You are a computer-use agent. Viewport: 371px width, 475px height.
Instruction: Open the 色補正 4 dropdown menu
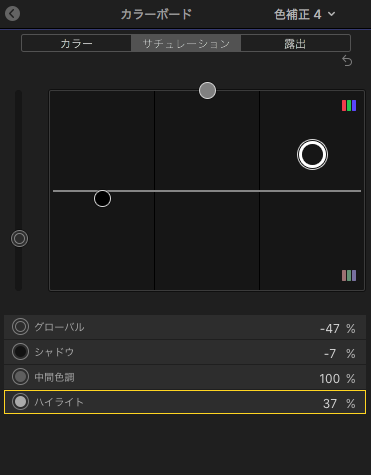coord(305,14)
